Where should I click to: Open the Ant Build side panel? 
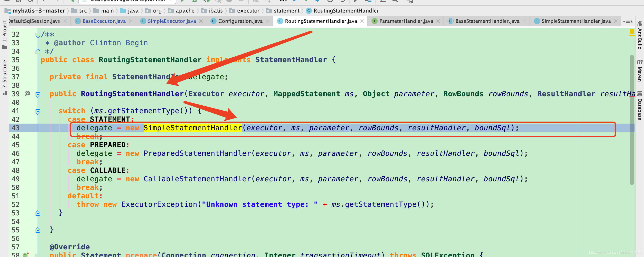[640, 35]
